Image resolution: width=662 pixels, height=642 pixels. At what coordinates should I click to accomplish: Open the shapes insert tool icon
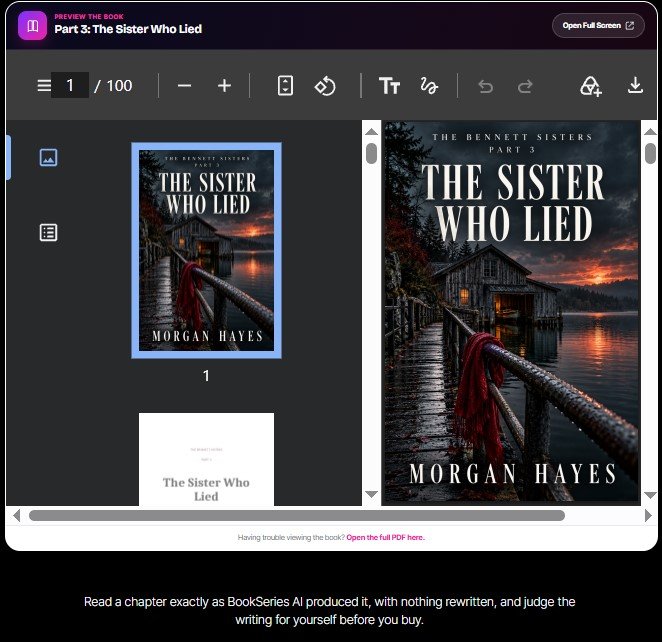click(591, 86)
